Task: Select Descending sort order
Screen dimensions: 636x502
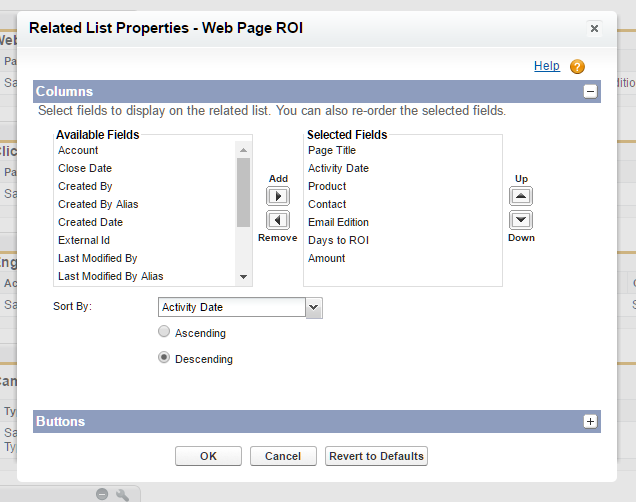Action: [x=164, y=358]
